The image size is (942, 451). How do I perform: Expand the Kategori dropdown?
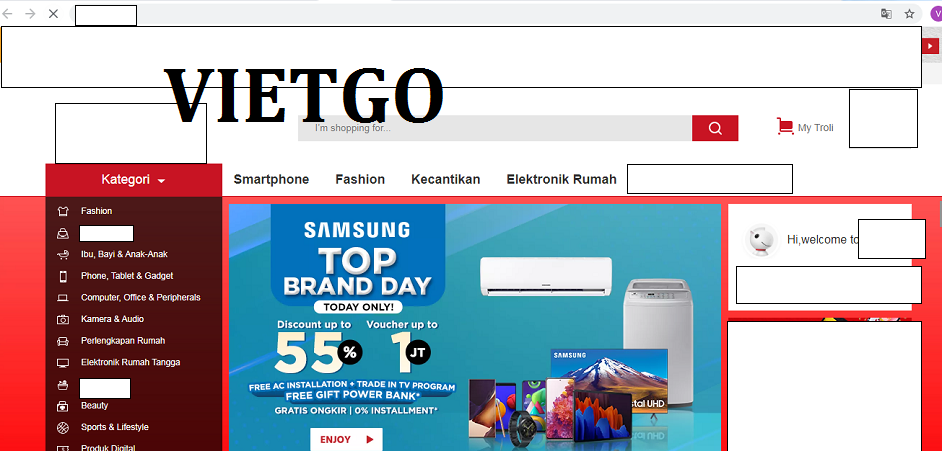[133, 180]
